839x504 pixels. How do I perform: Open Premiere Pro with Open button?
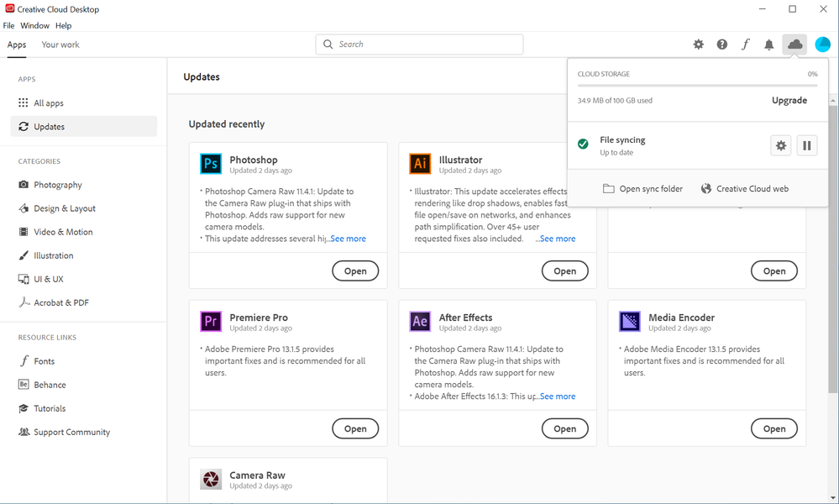[x=355, y=428]
